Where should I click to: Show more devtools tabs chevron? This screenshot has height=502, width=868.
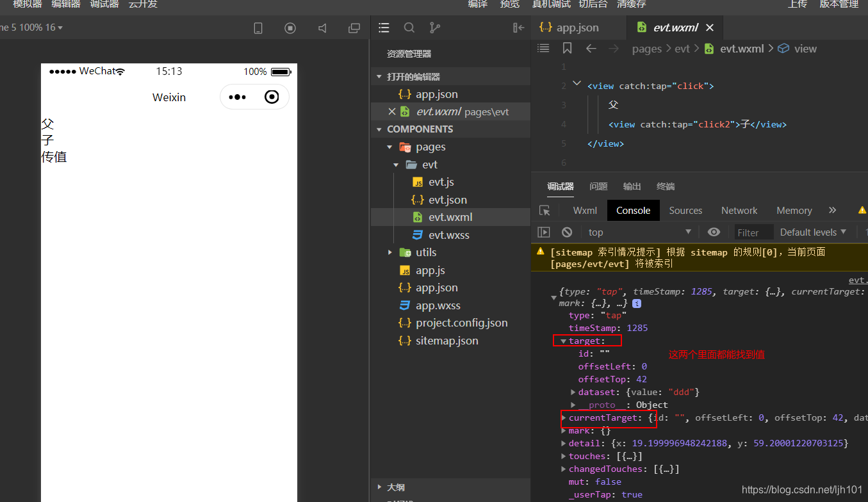(x=832, y=210)
